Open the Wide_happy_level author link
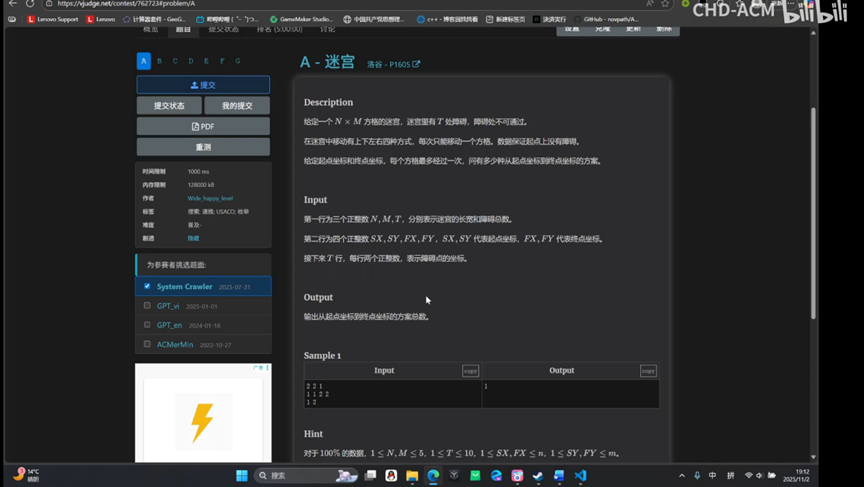 point(210,198)
